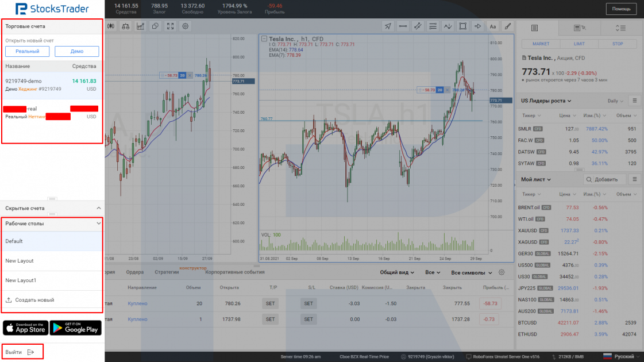The height and width of the screenshot is (362, 644).
Task: Click Выйти to log out
Action: tap(20, 352)
